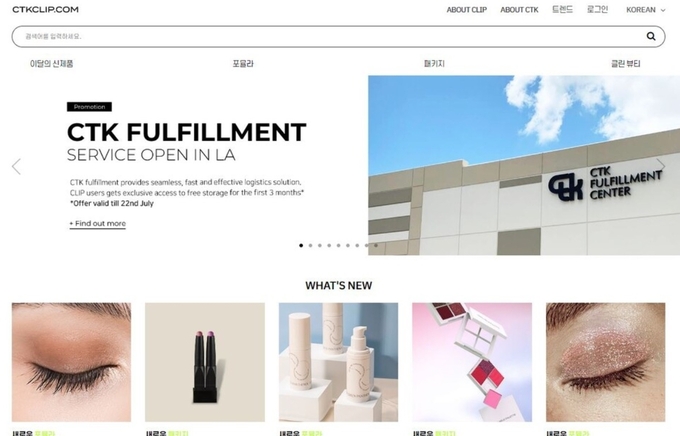Screen dimensions: 680x436
Task: Open the 클린 뷰티 category tab
Action: 625,64
